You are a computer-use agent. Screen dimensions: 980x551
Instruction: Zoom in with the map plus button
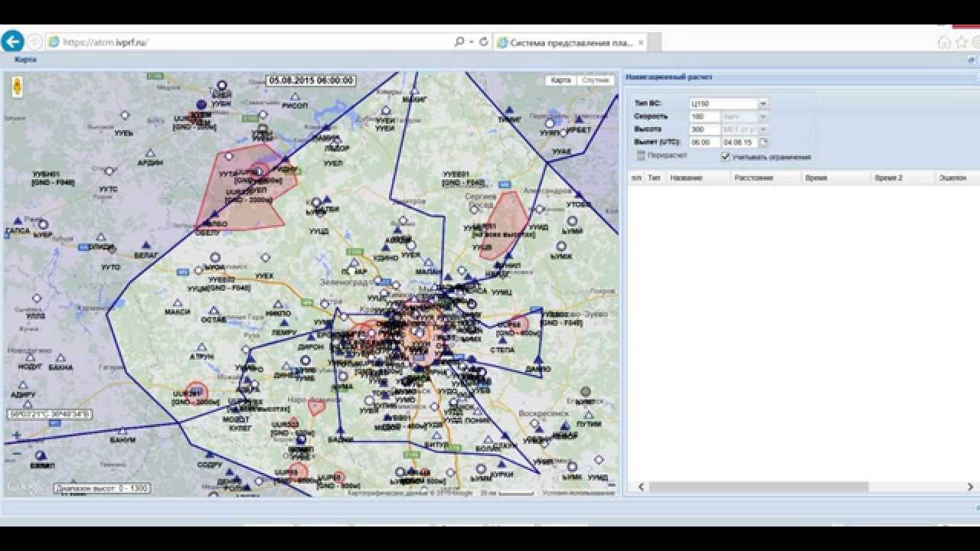[x=16, y=435]
